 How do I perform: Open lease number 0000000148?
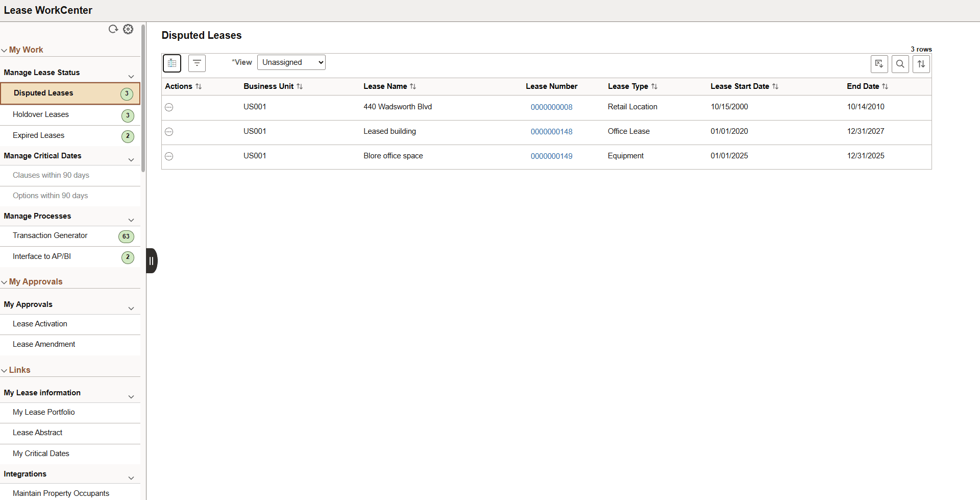coord(551,132)
